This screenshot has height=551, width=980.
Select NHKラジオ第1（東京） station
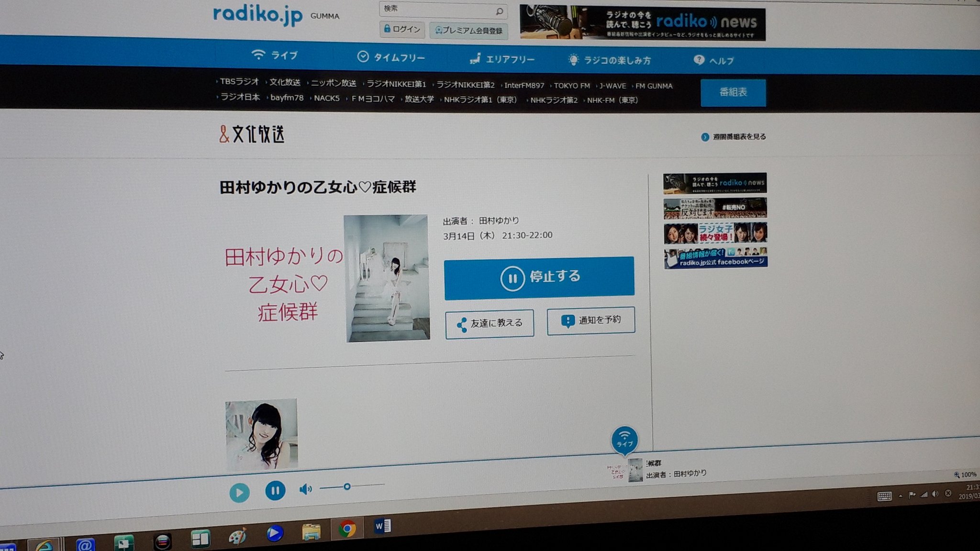click(x=480, y=100)
